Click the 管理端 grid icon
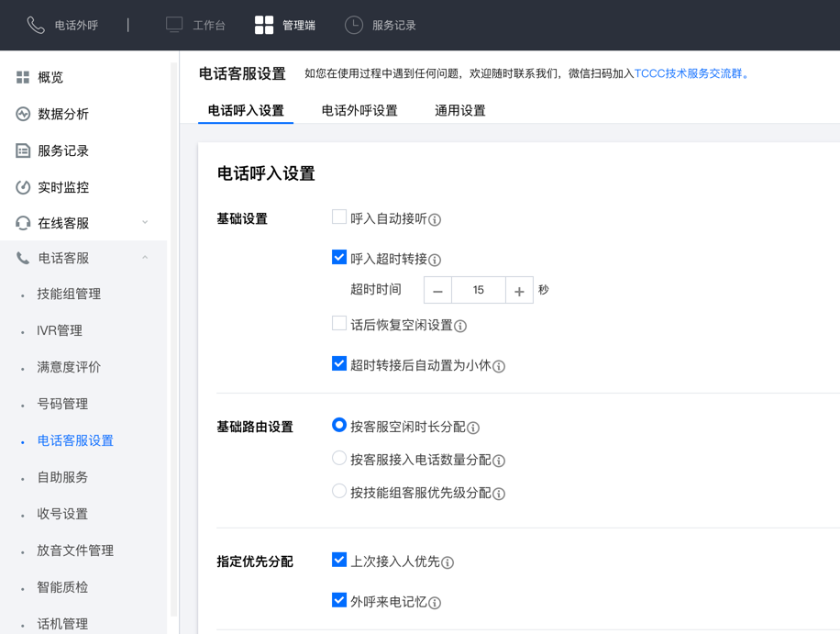 [264, 25]
